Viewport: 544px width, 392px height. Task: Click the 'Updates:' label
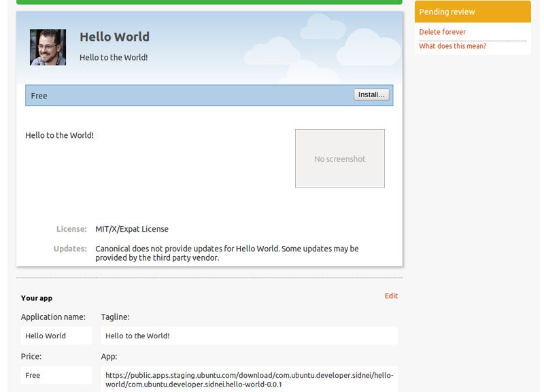70,249
